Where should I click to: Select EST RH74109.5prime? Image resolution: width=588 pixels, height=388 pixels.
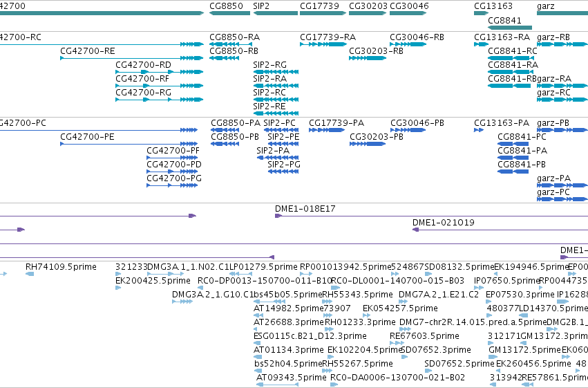coord(30,274)
